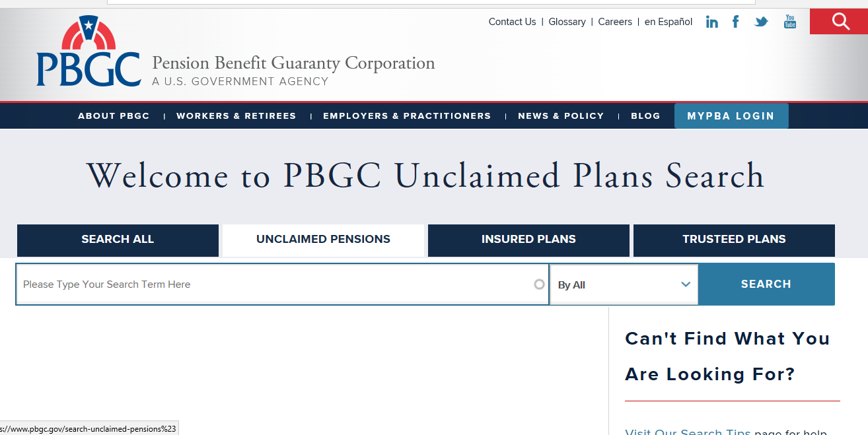Image resolution: width=868 pixels, height=435 pixels.
Task: Open the Twitter icon link
Action: point(761,21)
